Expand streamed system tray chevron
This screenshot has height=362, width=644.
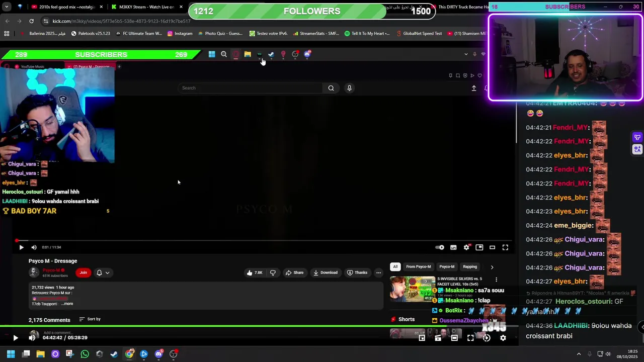[466, 54]
